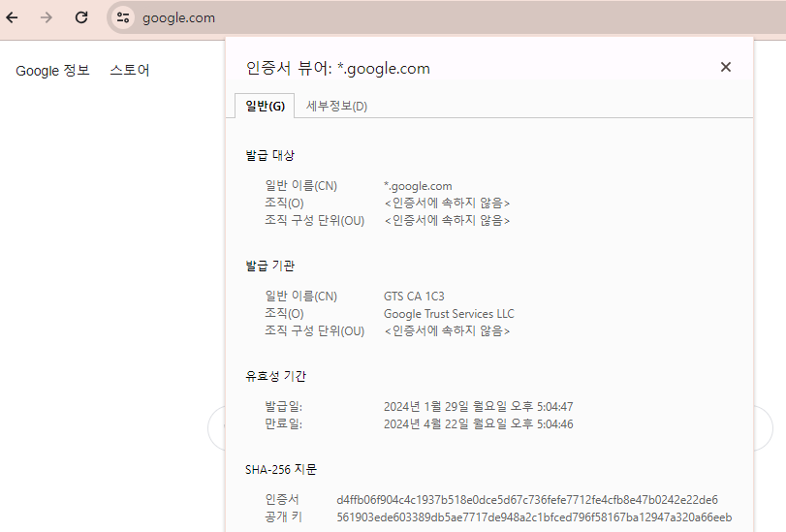Select the public key fingerprint starting 561903ede
Image resolution: width=786 pixels, height=532 pixels.
point(534,516)
